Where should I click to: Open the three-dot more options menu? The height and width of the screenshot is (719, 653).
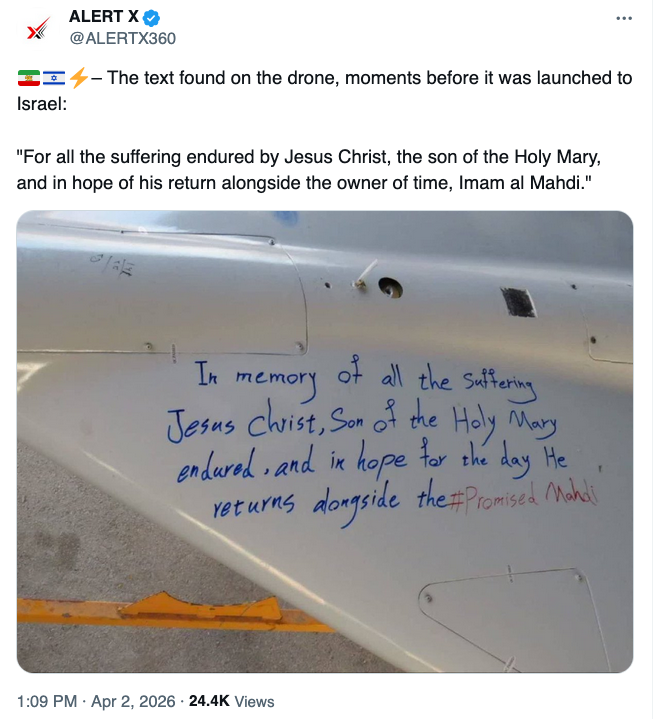click(624, 18)
